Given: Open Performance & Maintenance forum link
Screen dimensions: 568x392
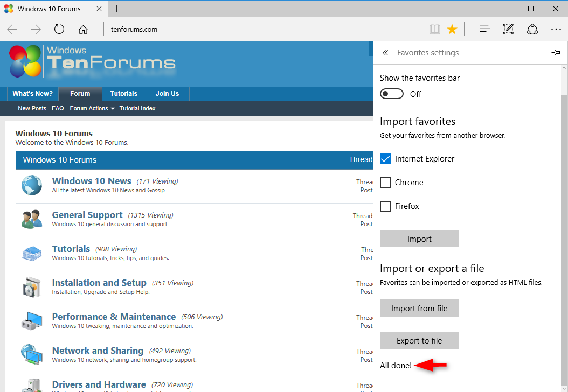Looking at the screenshot, I should click(114, 317).
